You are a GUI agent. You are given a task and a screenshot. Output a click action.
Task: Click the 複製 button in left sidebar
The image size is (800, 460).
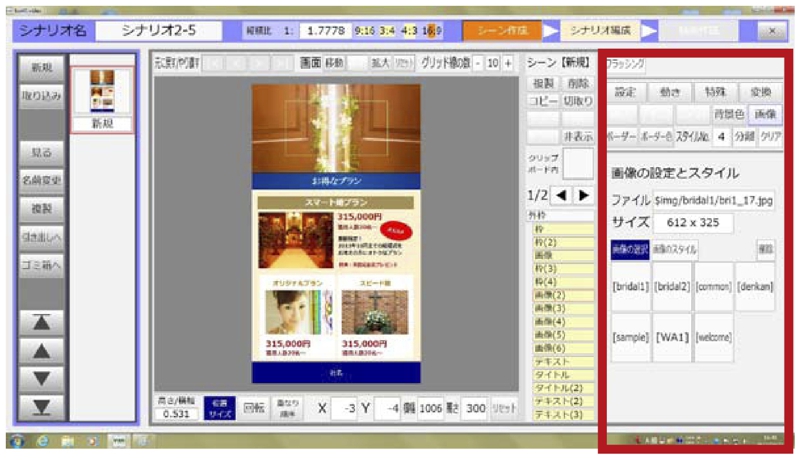pyautogui.click(x=42, y=209)
